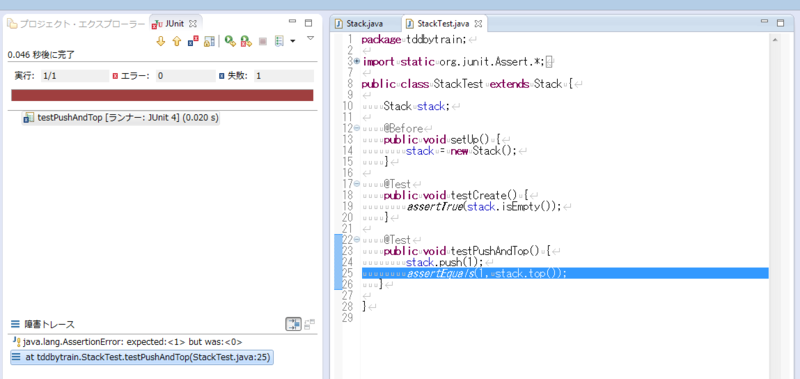Collapse the setUp method at line 12
The image size is (800, 379).
(357, 128)
